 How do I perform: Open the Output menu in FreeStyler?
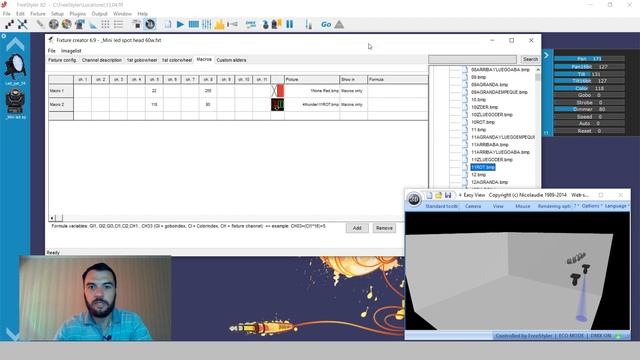(x=99, y=13)
